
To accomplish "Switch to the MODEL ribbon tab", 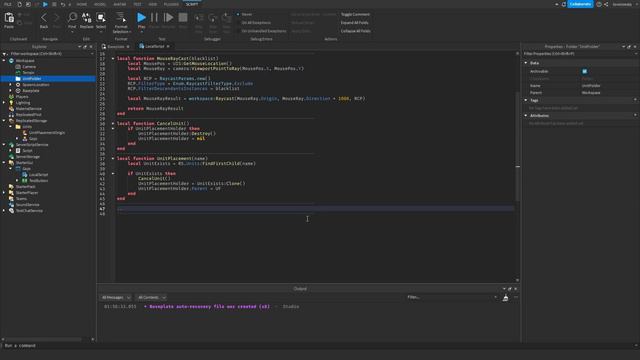I will 100,4.
